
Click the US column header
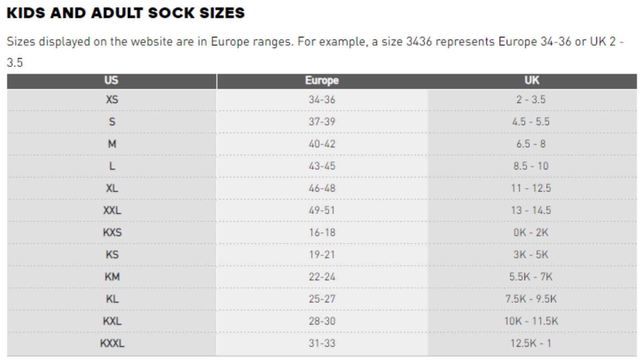click(x=111, y=80)
